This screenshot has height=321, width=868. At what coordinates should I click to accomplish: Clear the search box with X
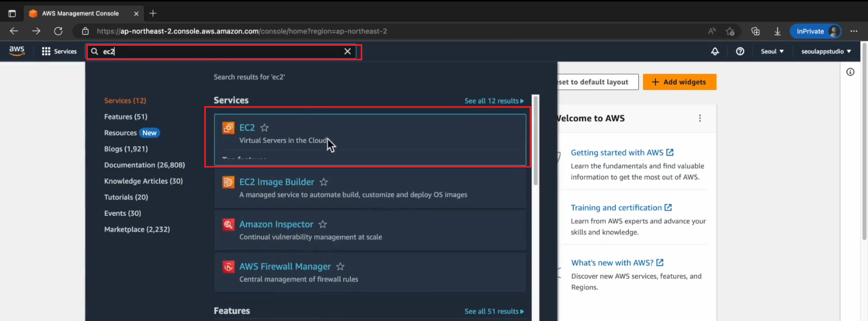pos(348,52)
